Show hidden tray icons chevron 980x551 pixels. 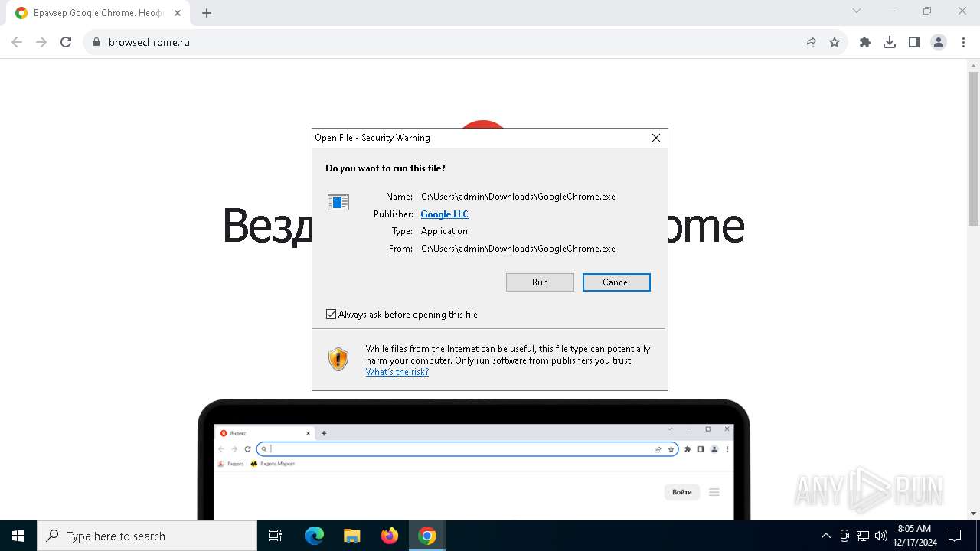click(x=826, y=536)
